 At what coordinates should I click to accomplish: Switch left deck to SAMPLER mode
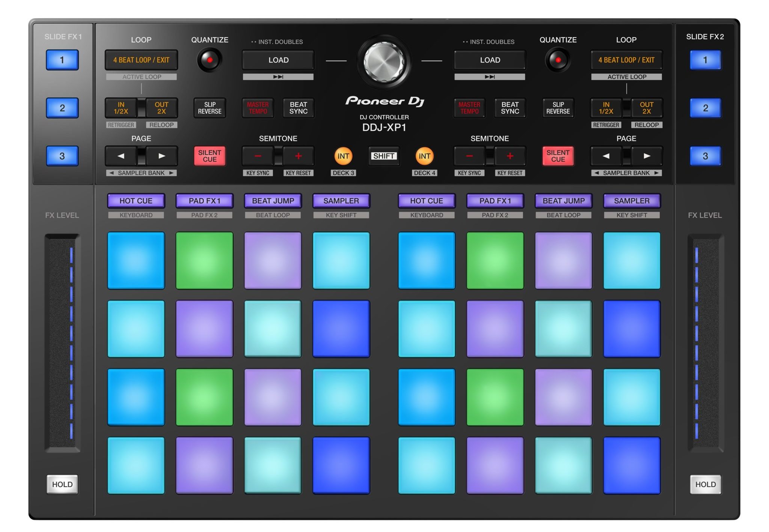pyautogui.click(x=341, y=201)
